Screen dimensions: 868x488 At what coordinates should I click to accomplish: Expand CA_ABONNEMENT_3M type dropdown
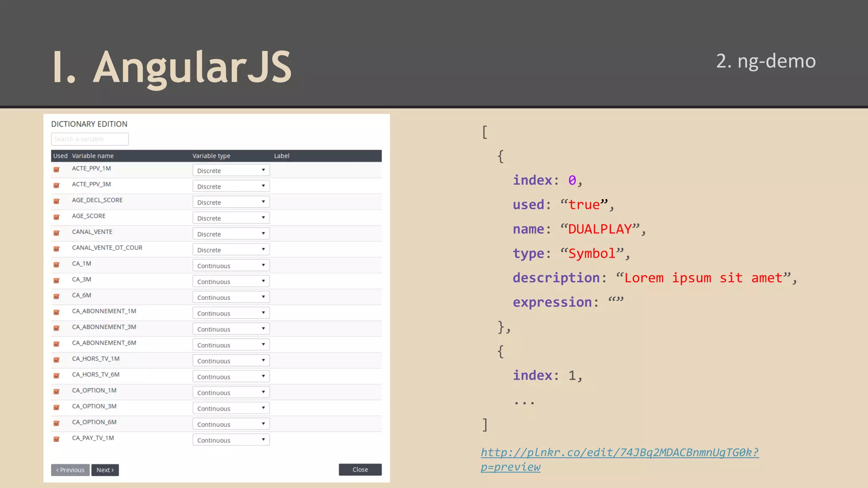coord(231,329)
